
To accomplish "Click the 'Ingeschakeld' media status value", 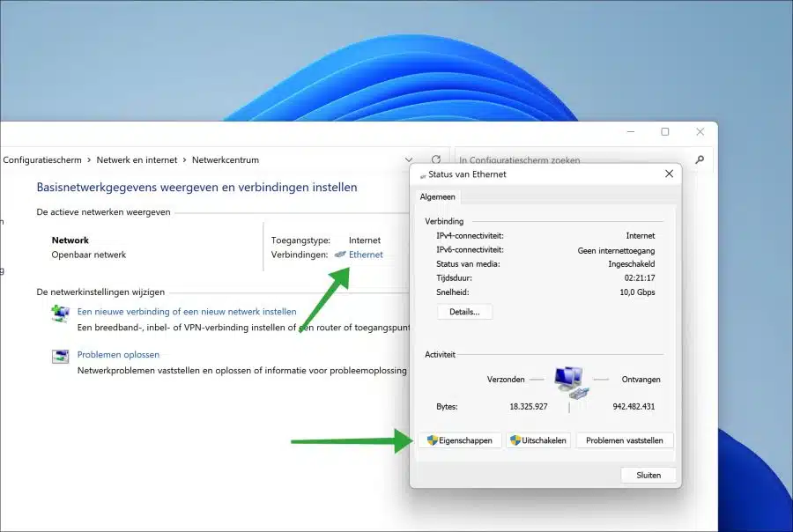I will pos(631,264).
